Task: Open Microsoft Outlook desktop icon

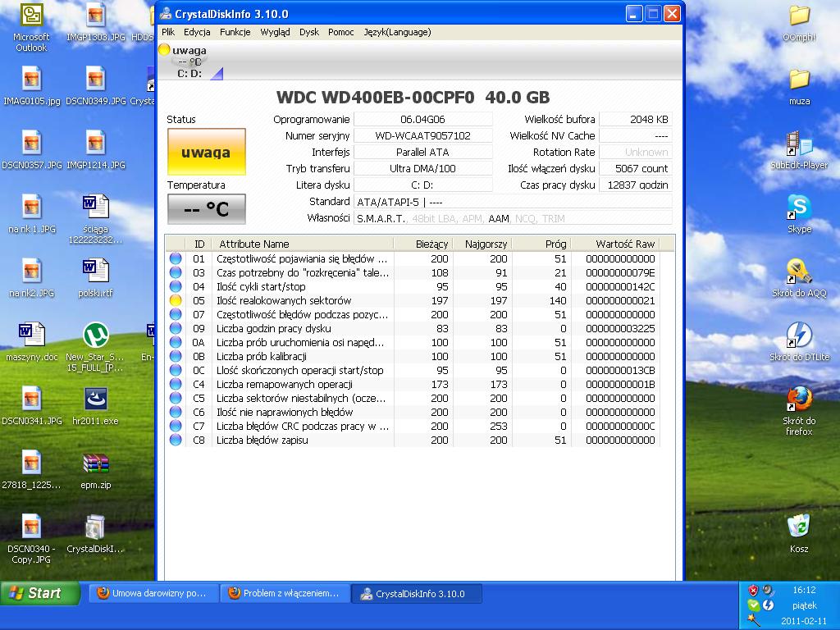Action: pos(31,28)
